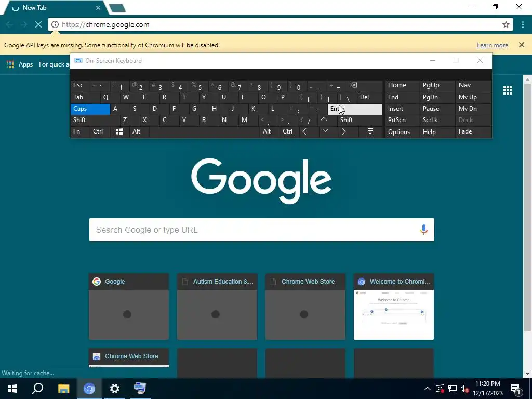Viewport: 532px width, 399px height.
Task: Toggle the left Ctrl key
Action: [x=100, y=131]
